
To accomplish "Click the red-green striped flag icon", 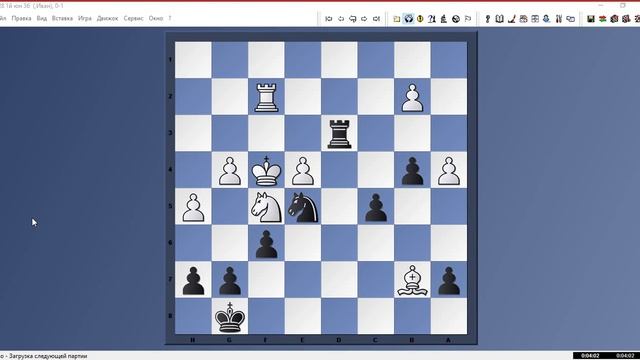I will point(602,19).
